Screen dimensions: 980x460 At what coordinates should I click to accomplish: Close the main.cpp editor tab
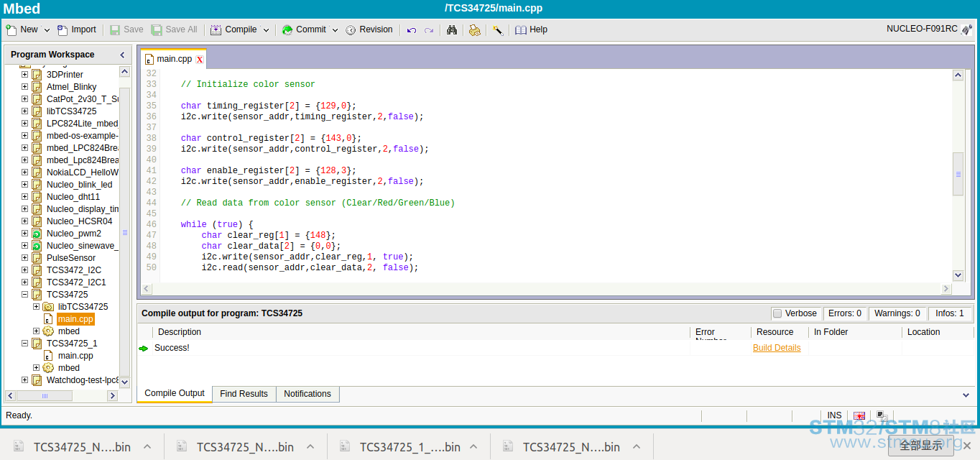(x=200, y=60)
